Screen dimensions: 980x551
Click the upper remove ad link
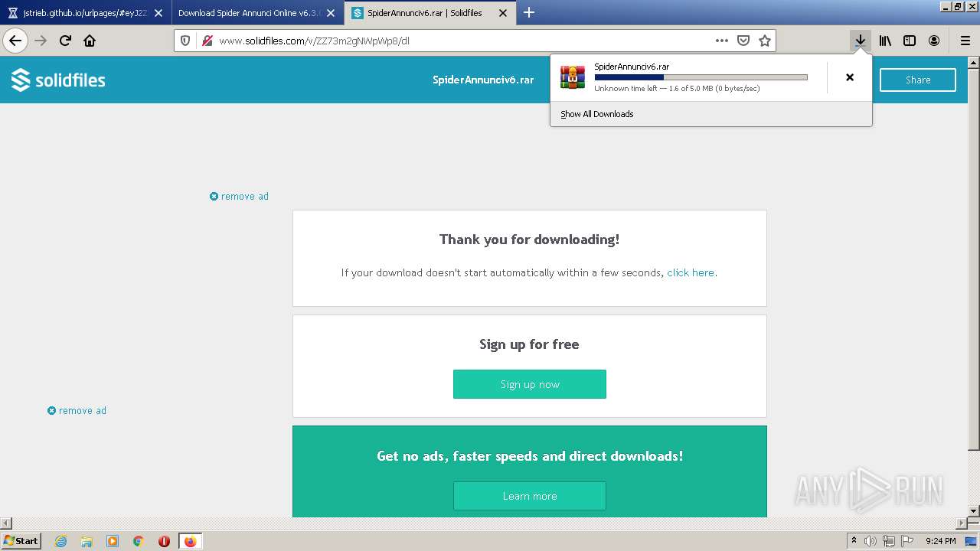tap(239, 197)
